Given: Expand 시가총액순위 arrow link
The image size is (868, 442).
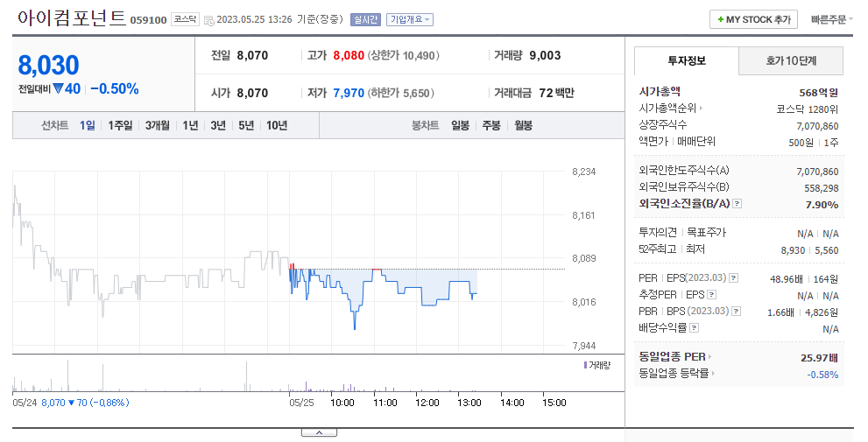Looking at the screenshot, I should click(x=701, y=109).
